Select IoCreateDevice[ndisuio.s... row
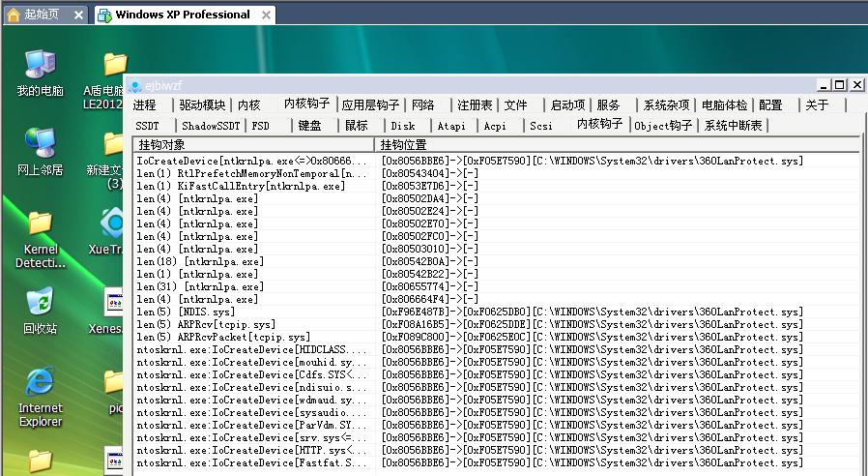Screen dimensions: 868x476 497,387
